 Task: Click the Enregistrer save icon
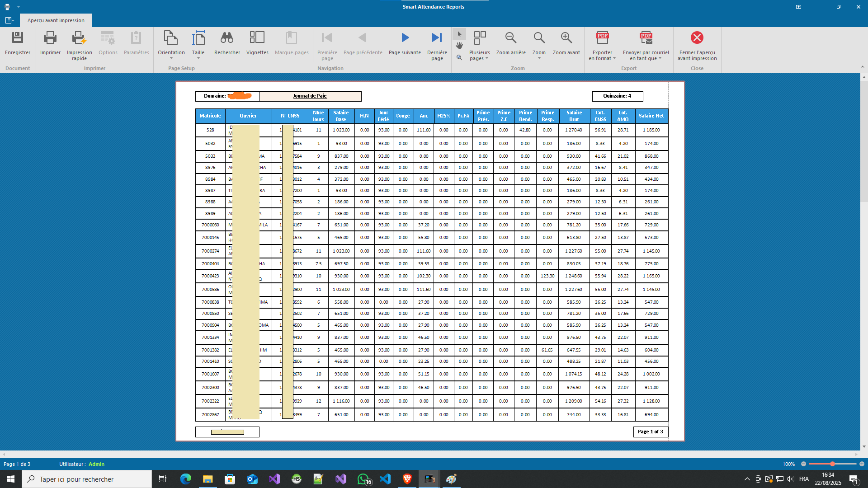coord(18,38)
